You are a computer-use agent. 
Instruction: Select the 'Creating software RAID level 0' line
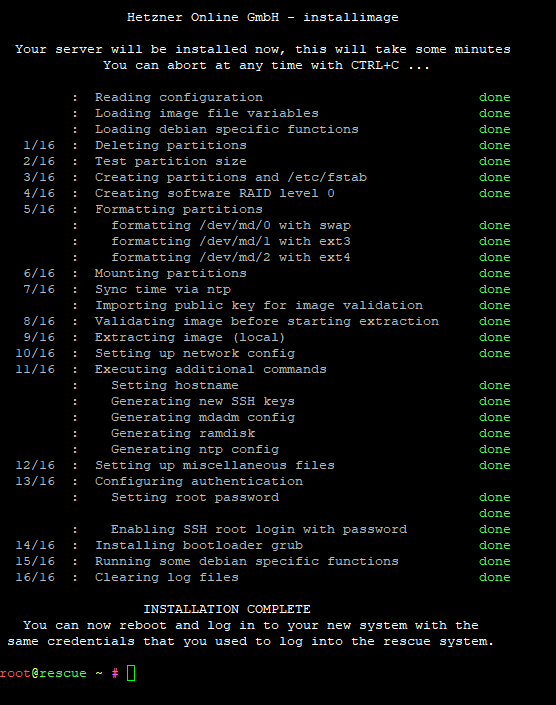(x=214, y=193)
